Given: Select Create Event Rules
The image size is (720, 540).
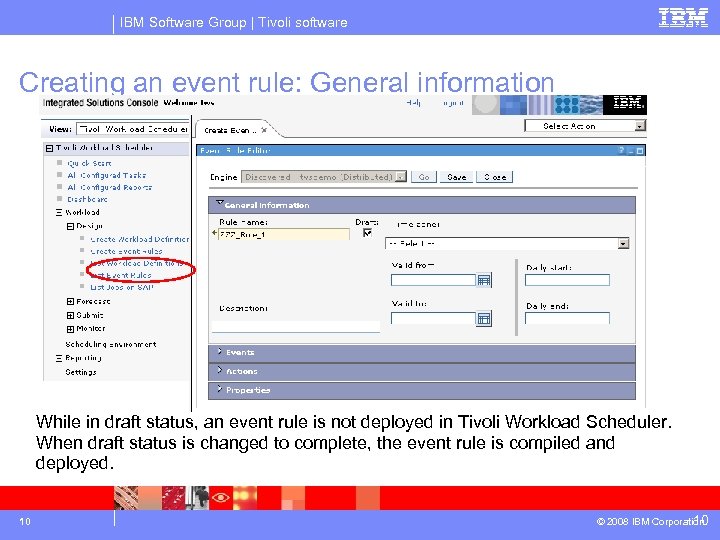Looking at the screenshot, I should 126,251.
